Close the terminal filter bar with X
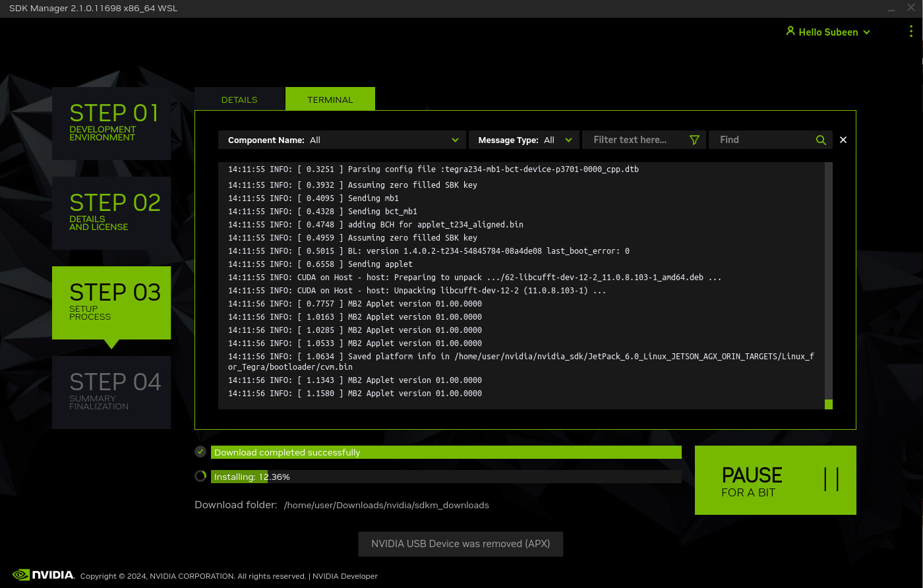923x588 pixels. pyautogui.click(x=843, y=140)
